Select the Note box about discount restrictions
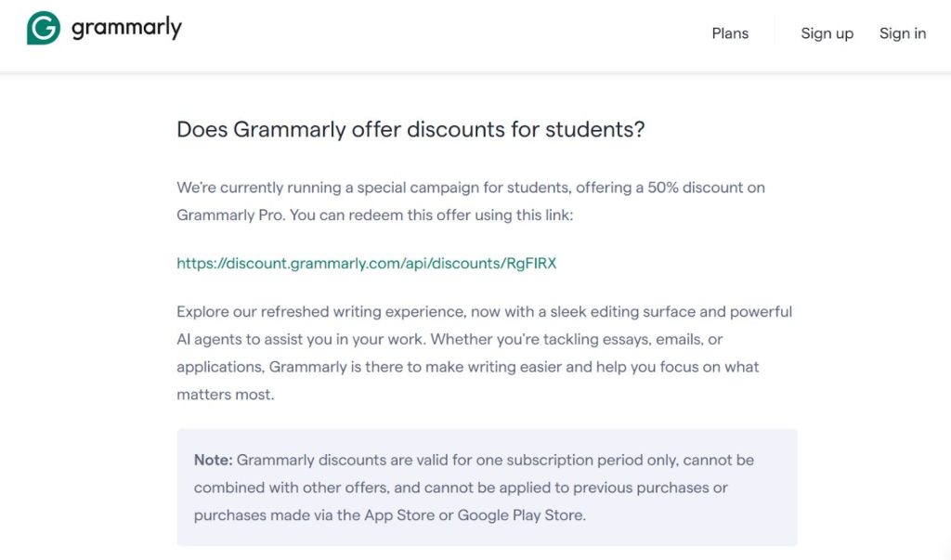 (487, 487)
